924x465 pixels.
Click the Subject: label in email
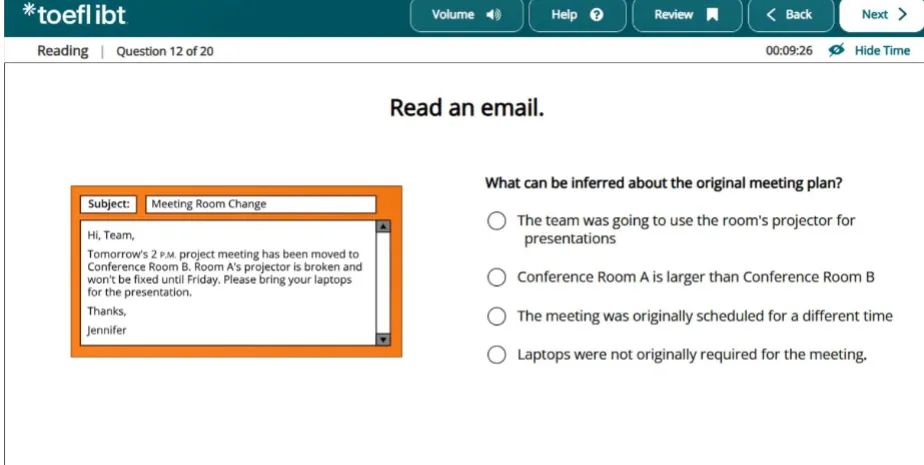[x=108, y=204]
